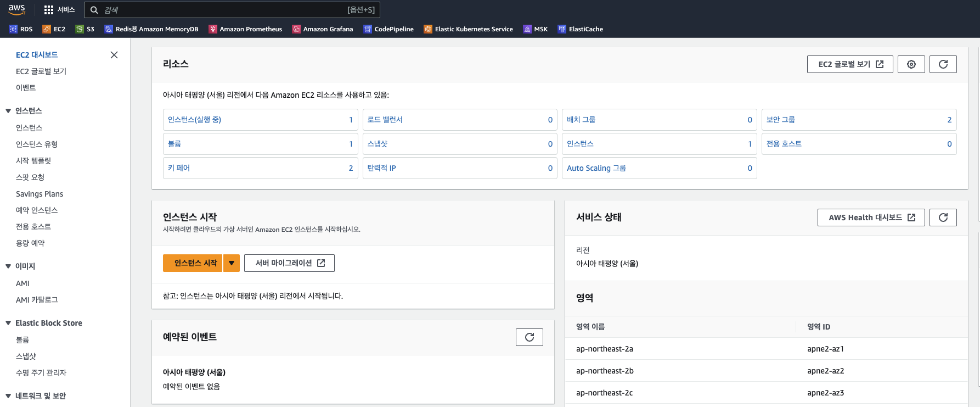Open the 배치 그룹 resource link
Screen dimensions: 980x407
click(x=581, y=120)
